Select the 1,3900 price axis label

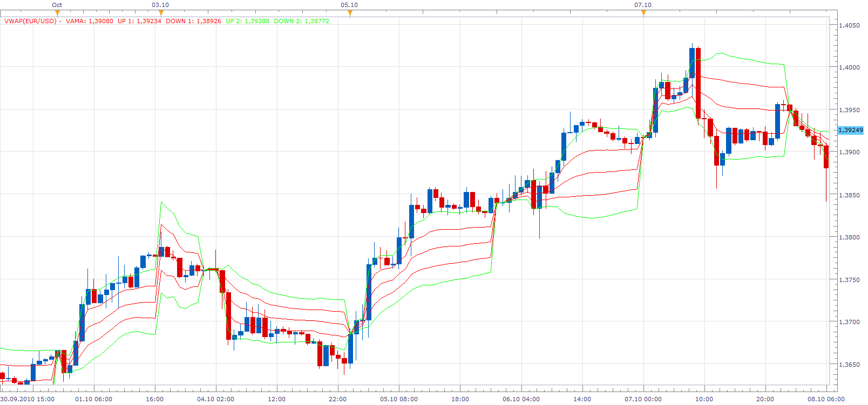[x=850, y=152]
